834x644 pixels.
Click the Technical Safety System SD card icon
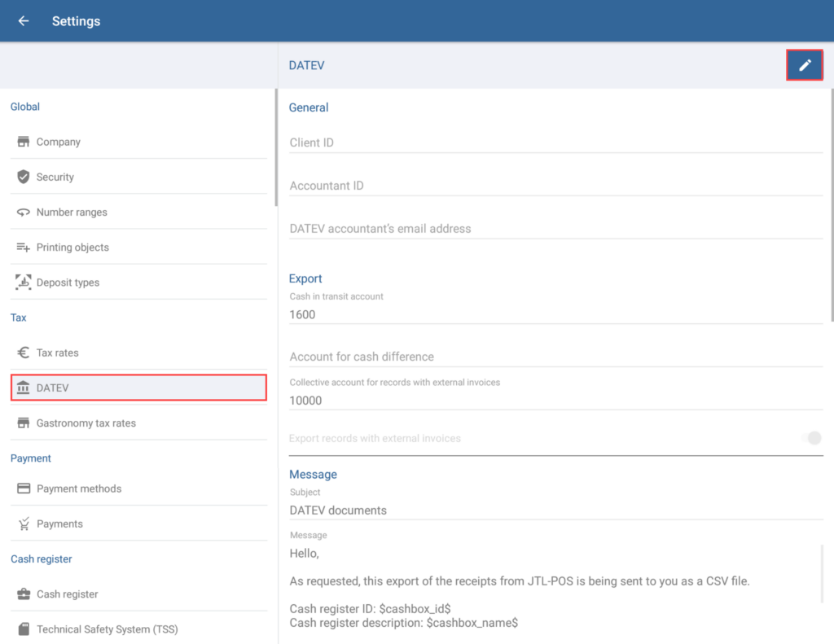click(24, 629)
